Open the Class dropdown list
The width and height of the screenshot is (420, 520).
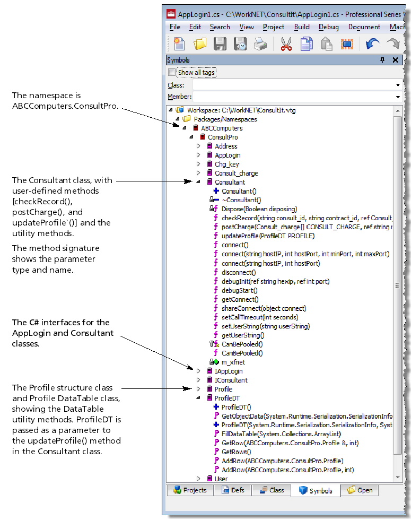coord(398,85)
